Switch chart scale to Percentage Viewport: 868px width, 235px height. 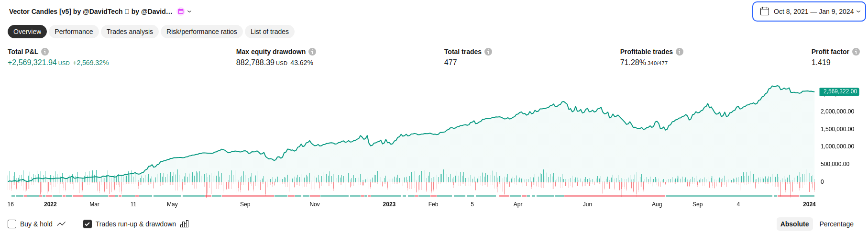tap(836, 224)
